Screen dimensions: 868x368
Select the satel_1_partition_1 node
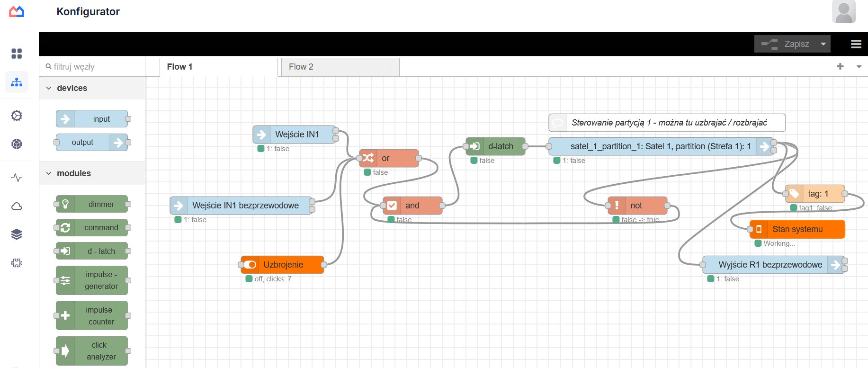pyautogui.click(x=661, y=146)
